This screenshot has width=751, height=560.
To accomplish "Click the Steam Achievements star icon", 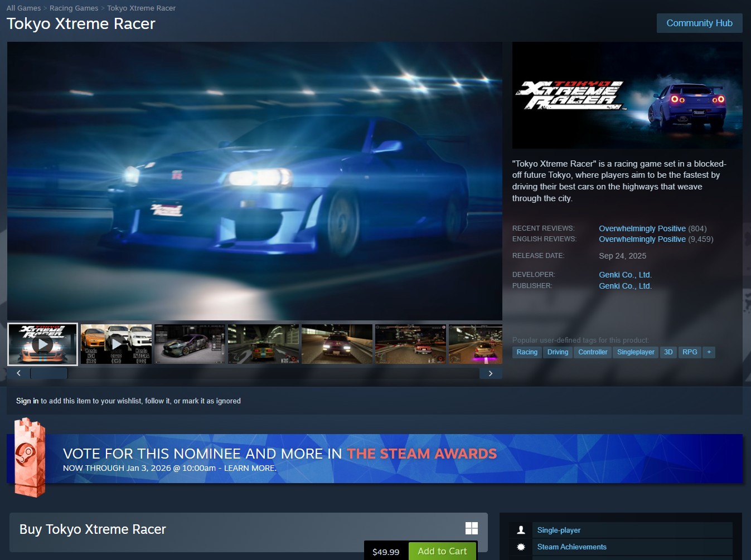I will pyautogui.click(x=521, y=547).
